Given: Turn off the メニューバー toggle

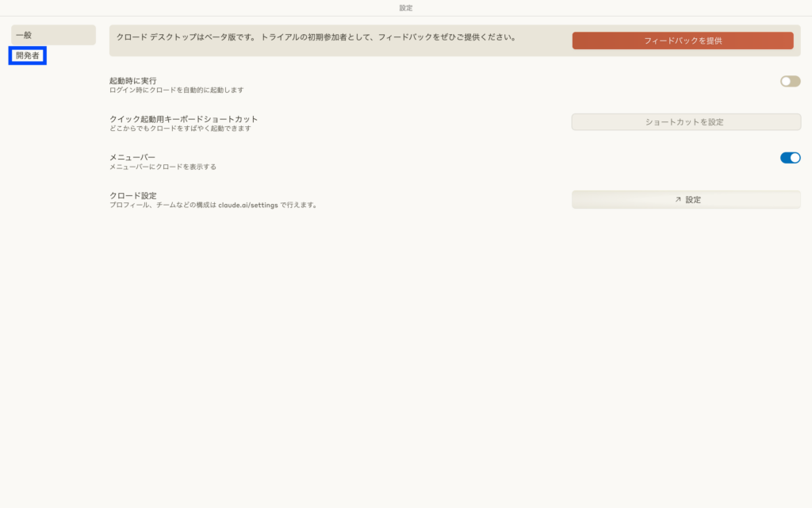Looking at the screenshot, I should click(x=791, y=158).
